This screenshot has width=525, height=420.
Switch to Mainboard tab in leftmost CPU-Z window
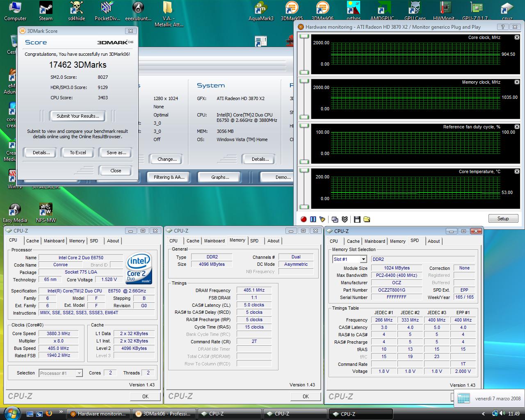pos(54,241)
